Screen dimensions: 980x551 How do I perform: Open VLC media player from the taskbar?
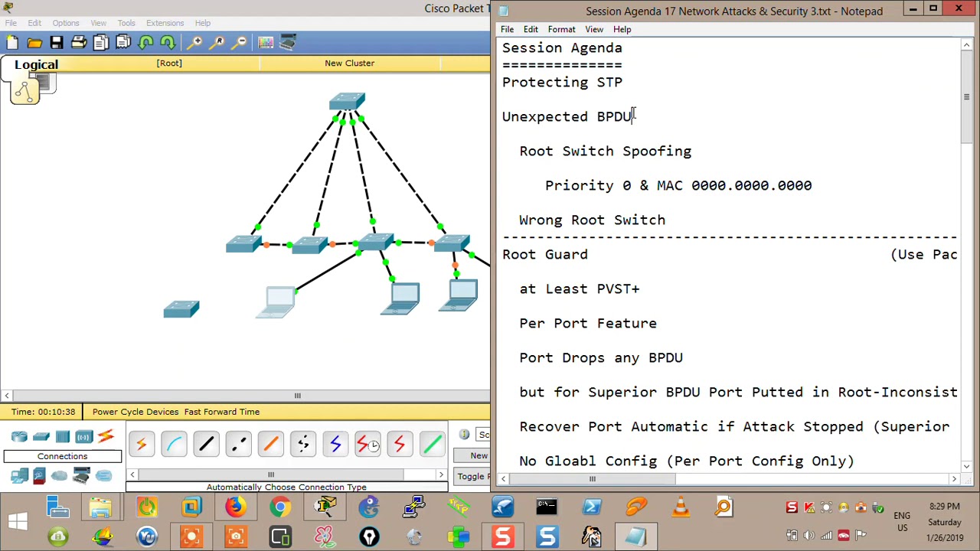click(x=680, y=507)
